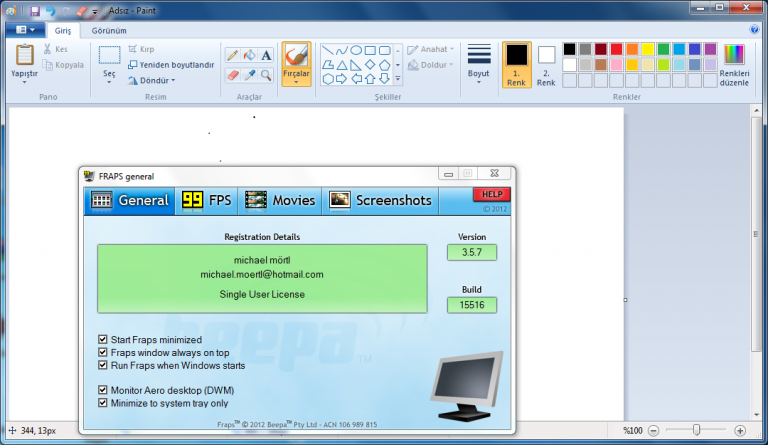The width and height of the screenshot is (768, 445).
Task: Click the zoom in plus button
Action: point(740,430)
